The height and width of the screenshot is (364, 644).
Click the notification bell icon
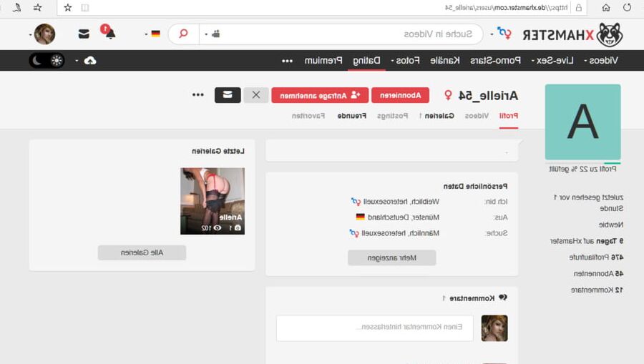coord(109,32)
